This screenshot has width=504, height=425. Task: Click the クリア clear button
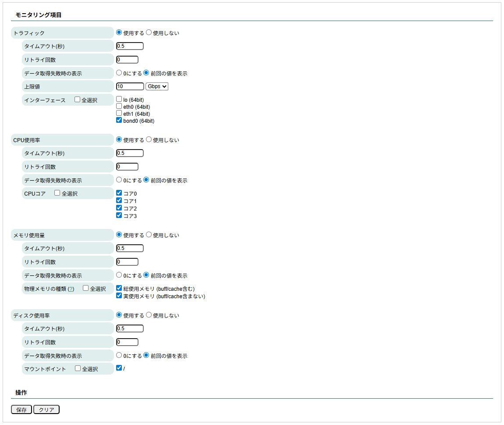point(46,409)
